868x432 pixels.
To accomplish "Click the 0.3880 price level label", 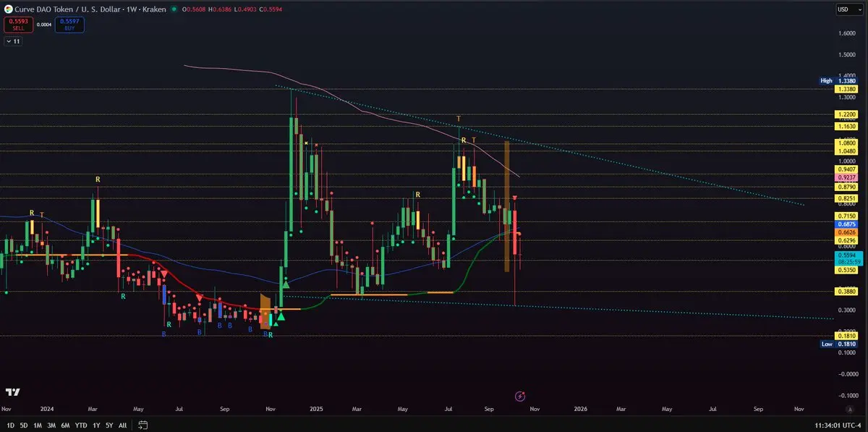I will (847, 291).
